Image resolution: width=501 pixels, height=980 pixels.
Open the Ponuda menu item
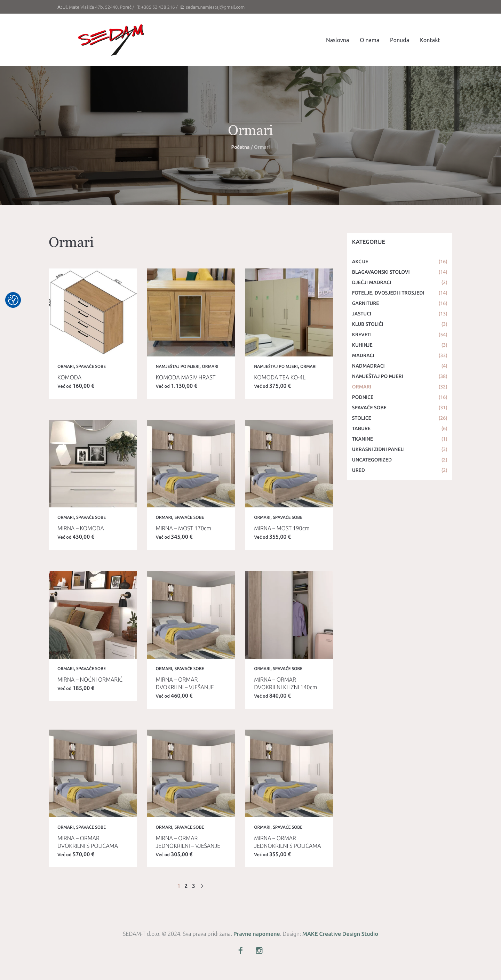pyautogui.click(x=399, y=40)
